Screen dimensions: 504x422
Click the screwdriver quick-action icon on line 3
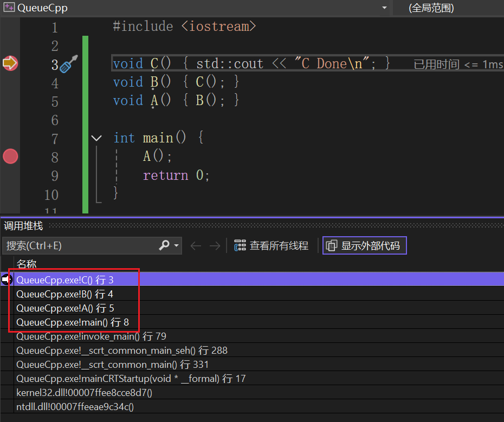(x=68, y=64)
